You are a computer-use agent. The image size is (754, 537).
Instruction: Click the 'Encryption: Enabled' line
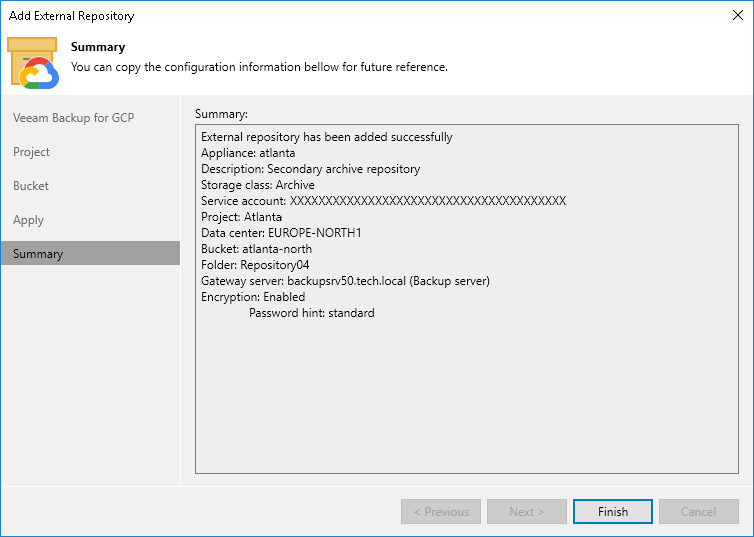point(253,297)
